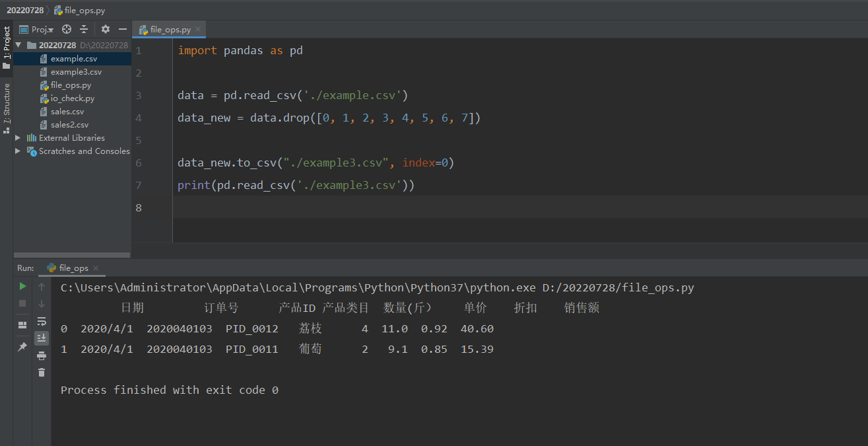Toggle the 1: Project tool window tab
The width and height of the screenshot is (868, 446).
7,48
